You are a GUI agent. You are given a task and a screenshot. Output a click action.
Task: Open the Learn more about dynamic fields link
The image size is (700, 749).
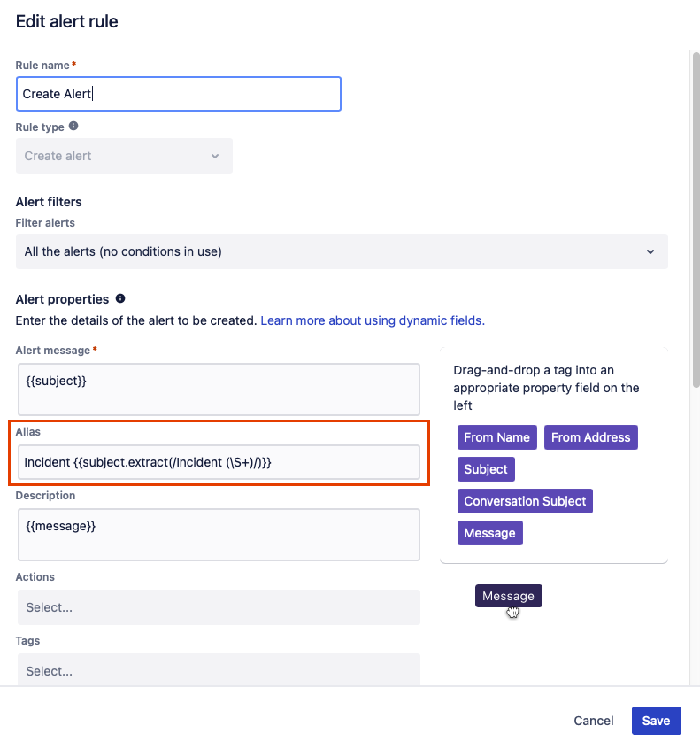[372, 320]
